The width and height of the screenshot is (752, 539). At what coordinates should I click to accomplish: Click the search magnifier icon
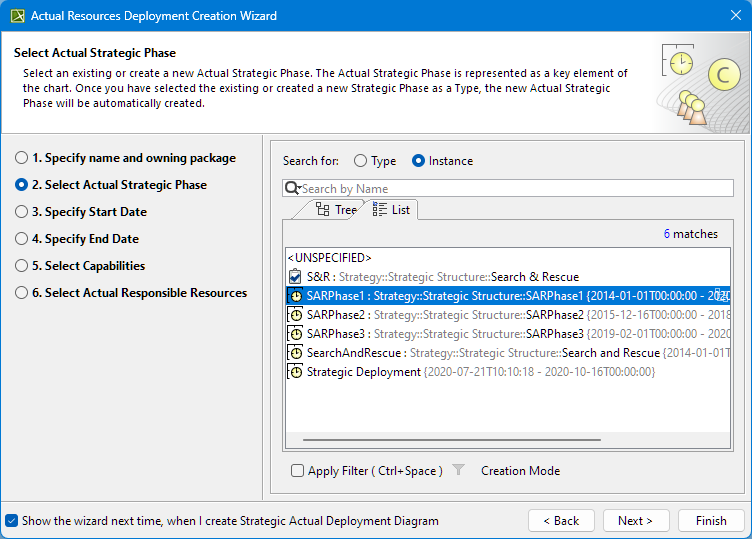pyautogui.click(x=292, y=189)
